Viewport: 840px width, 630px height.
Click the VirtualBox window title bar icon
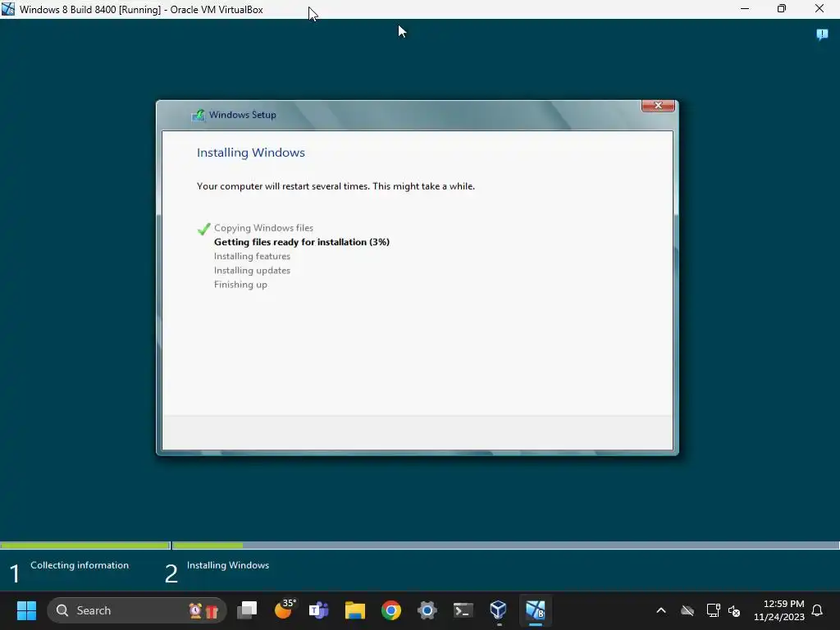coord(8,9)
